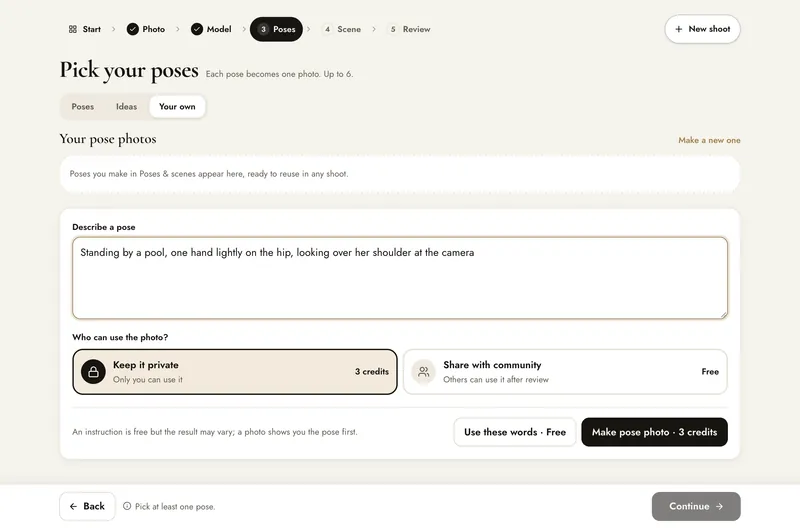This screenshot has height=528, width=800.
Task: Click the textarea resize handle corner
Action: coord(723,315)
